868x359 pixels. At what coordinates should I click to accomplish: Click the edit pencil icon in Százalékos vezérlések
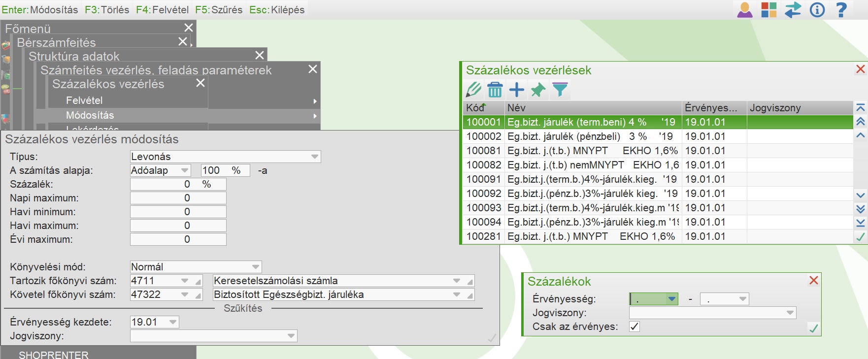[x=473, y=90]
